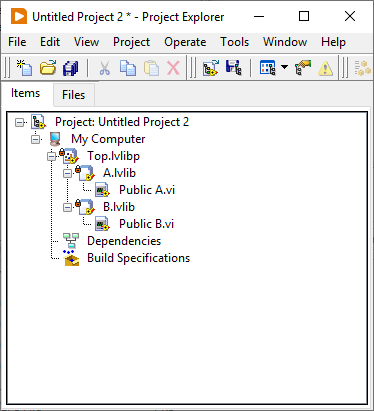Viewport: 374px width, 411px height.
Task: Click the Save All toolbar icon
Action: click(71, 68)
